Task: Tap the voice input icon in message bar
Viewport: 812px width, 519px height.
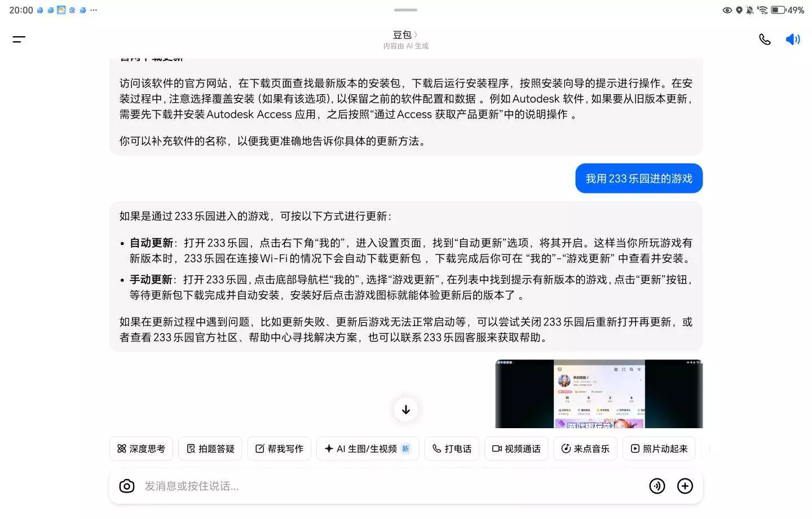Action: (x=657, y=486)
